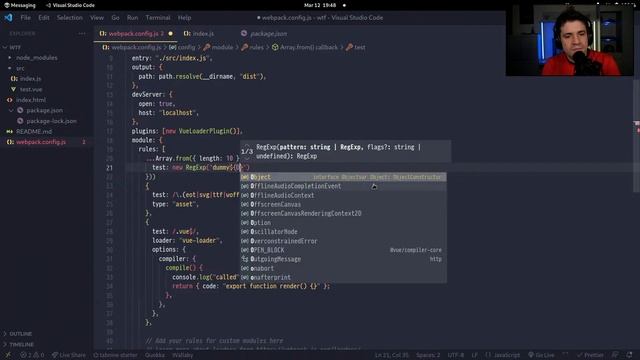
Task: Click the remote window status bar icon
Action: point(7,355)
